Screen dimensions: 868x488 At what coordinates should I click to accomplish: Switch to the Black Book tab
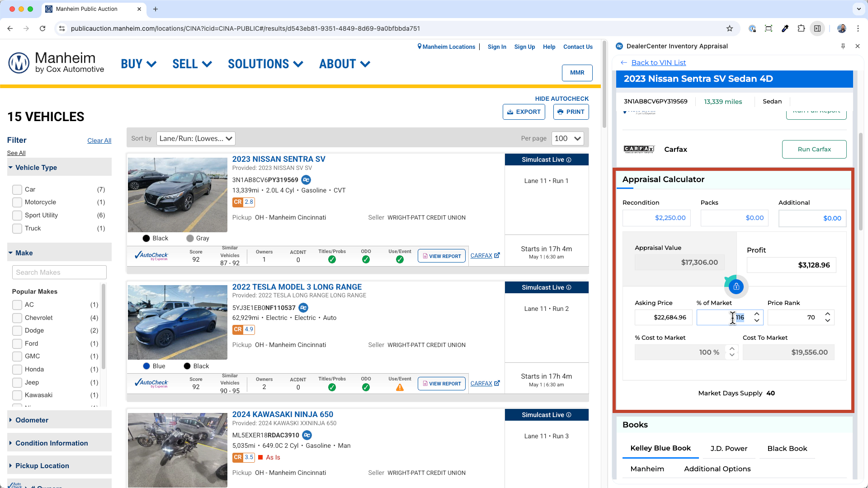tap(787, 449)
